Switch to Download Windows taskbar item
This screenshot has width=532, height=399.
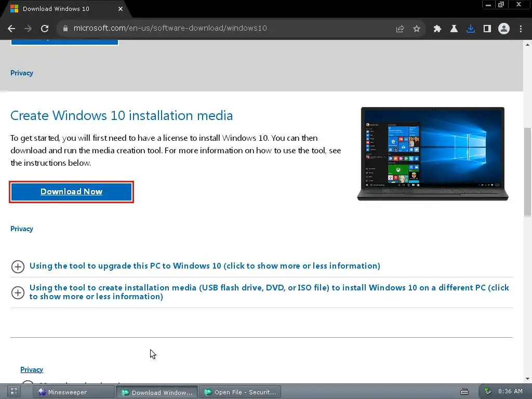click(157, 392)
